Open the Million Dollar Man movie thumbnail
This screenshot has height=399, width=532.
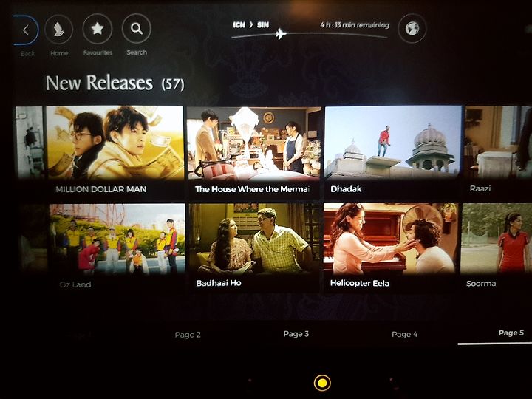[x=115, y=143]
